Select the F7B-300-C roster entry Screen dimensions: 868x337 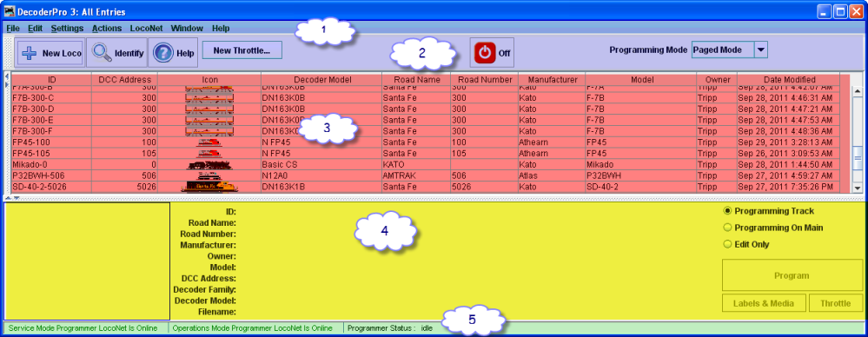(427, 98)
